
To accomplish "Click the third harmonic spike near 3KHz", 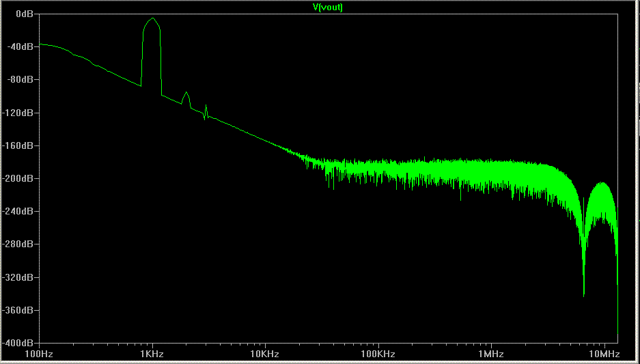I will [206, 105].
